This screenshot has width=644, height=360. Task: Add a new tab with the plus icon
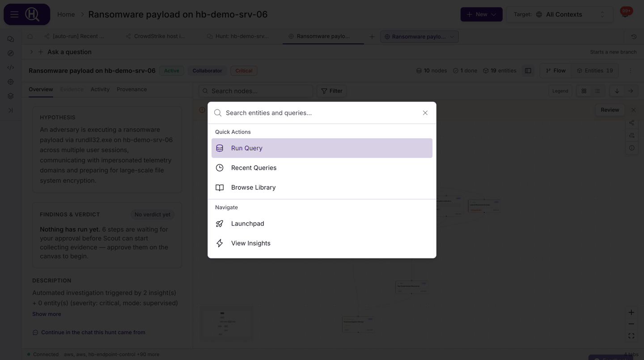tap(372, 37)
